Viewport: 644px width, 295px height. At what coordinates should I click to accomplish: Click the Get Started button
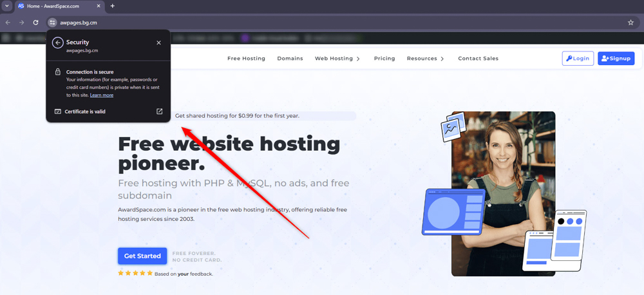click(142, 256)
